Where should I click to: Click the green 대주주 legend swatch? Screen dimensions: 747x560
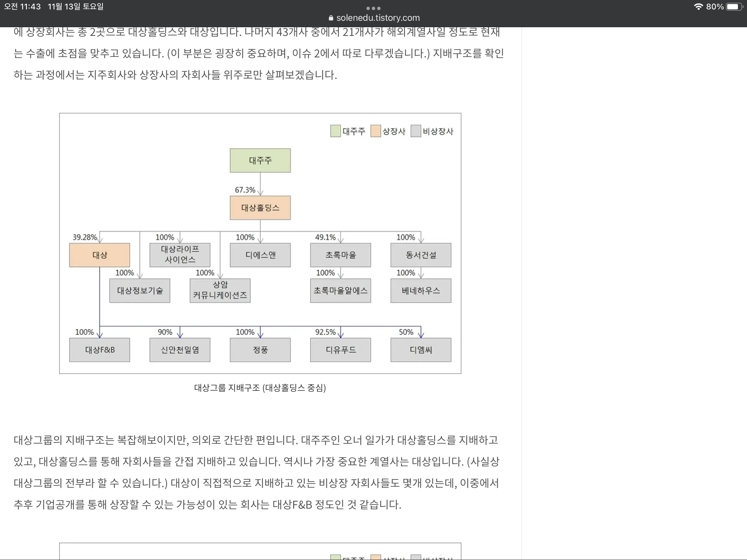point(335,131)
